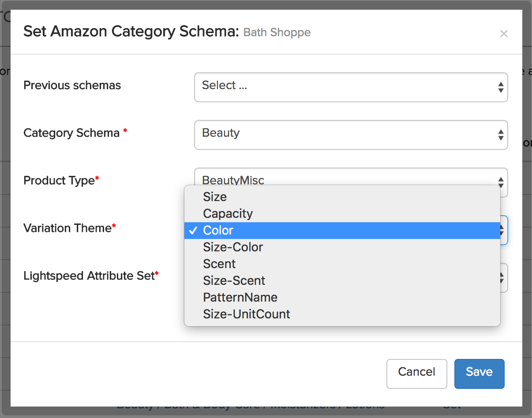
Task: Close the Set Amazon Category Schema dialog
Action: (x=504, y=34)
